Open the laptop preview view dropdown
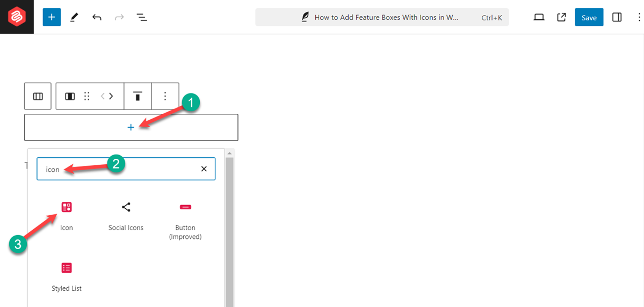The width and height of the screenshot is (644, 307). (539, 17)
